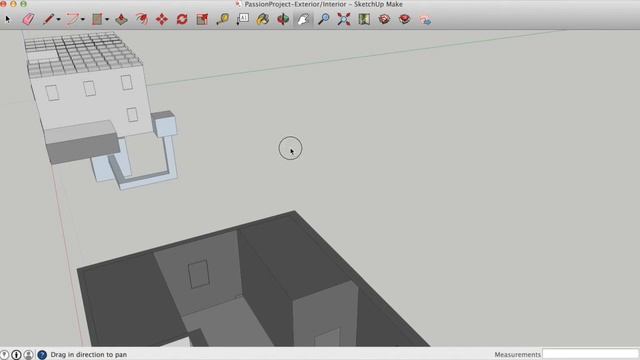Pick the Eraser tool
Screen dimensions: 640x360
(x=28, y=19)
